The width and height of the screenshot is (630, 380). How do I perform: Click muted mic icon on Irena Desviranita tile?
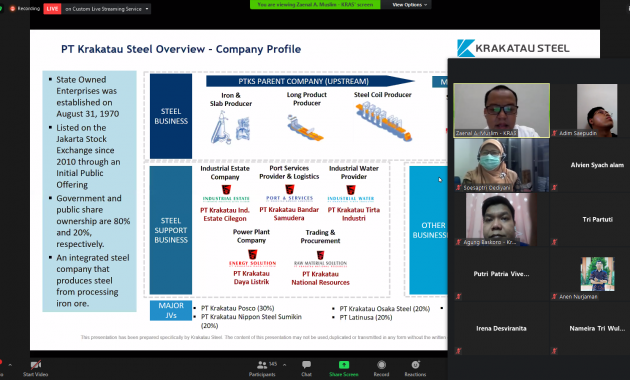point(458,351)
